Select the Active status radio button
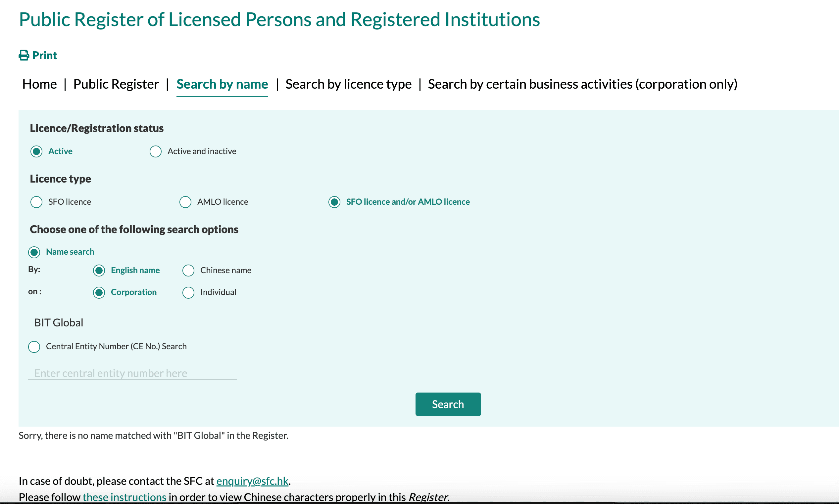Screen dimensions: 839x504 pos(36,151)
